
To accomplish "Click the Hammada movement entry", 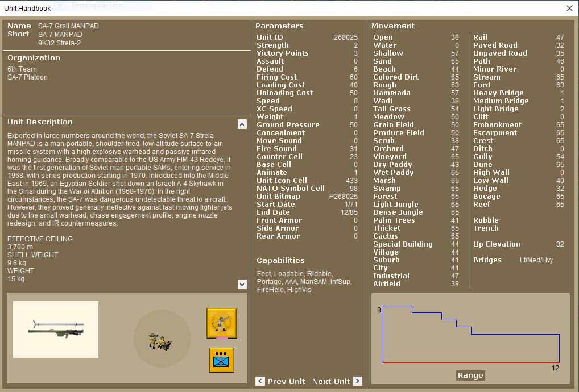I will (x=416, y=93).
